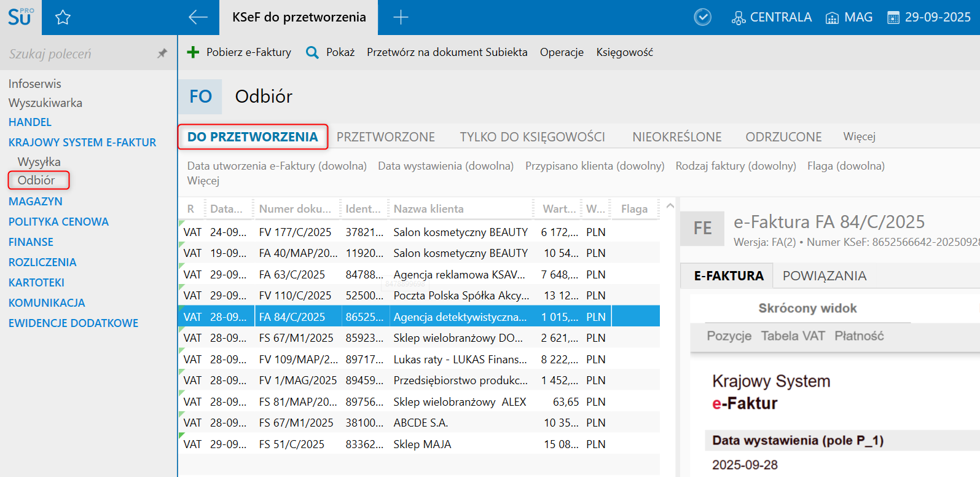980x477 pixels.
Task: Click the Flaga column header
Action: 634,209
